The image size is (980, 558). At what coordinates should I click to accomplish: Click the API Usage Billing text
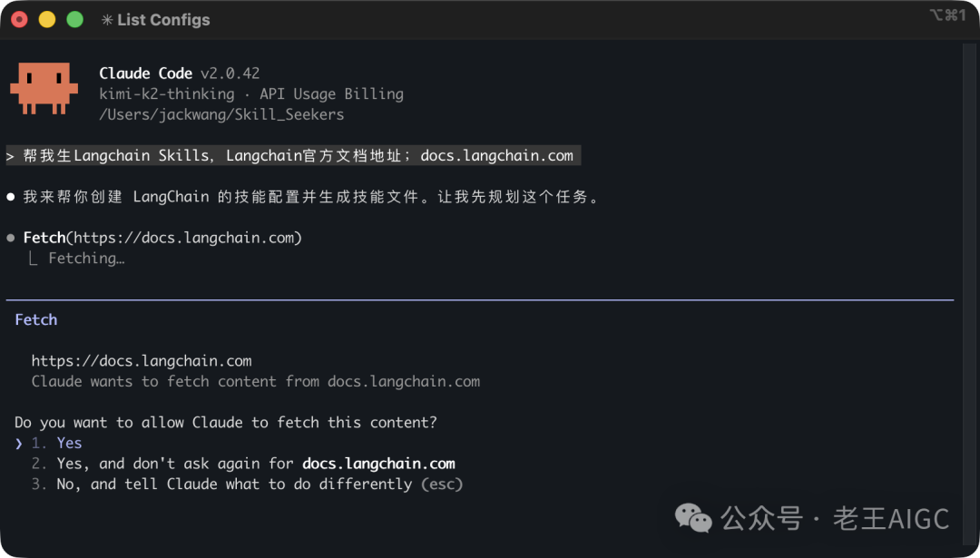coord(332,93)
